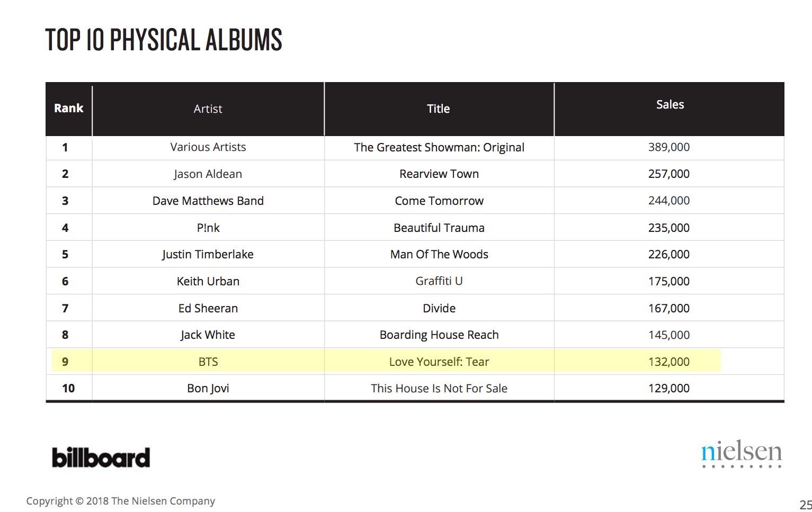The height and width of the screenshot is (512, 812).
Task: Click the Beautiful Trauma title cell
Action: 439,228
